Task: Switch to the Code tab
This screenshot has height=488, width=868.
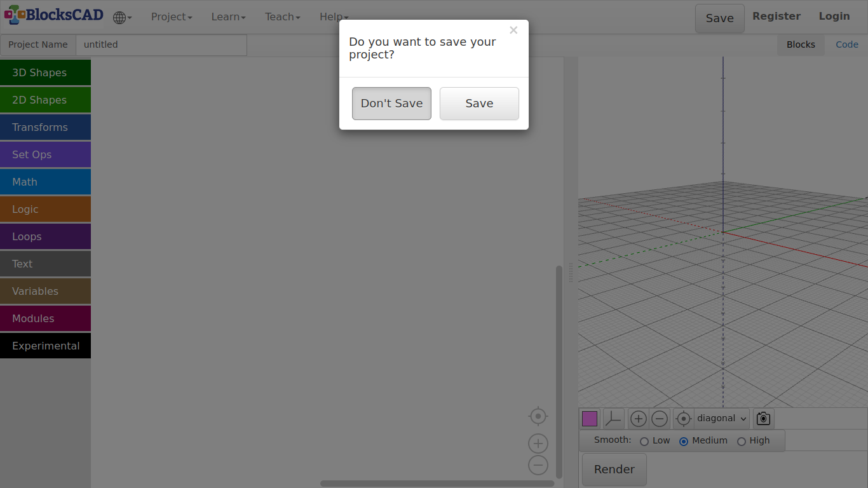Action: tap(846, 44)
